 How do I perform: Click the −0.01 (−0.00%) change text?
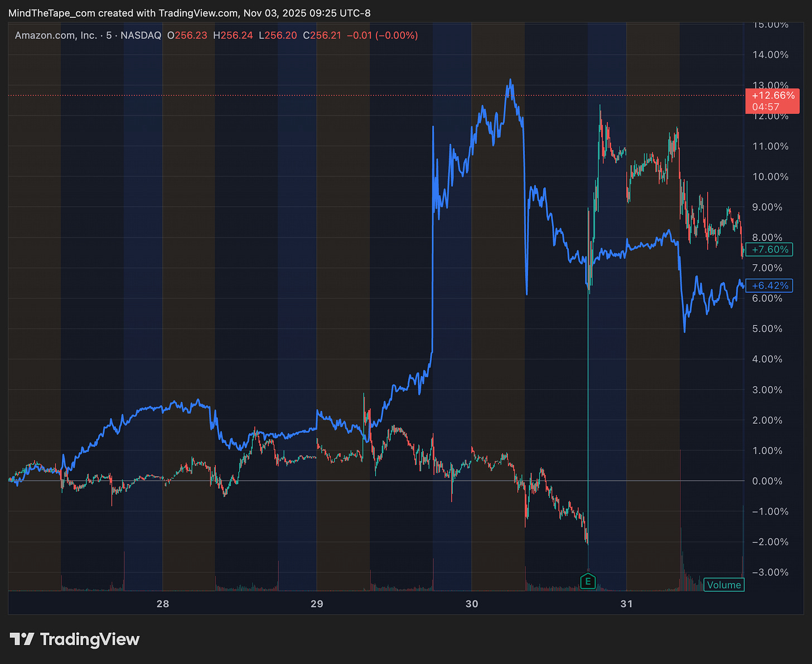pyautogui.click(x=382, y=35)
